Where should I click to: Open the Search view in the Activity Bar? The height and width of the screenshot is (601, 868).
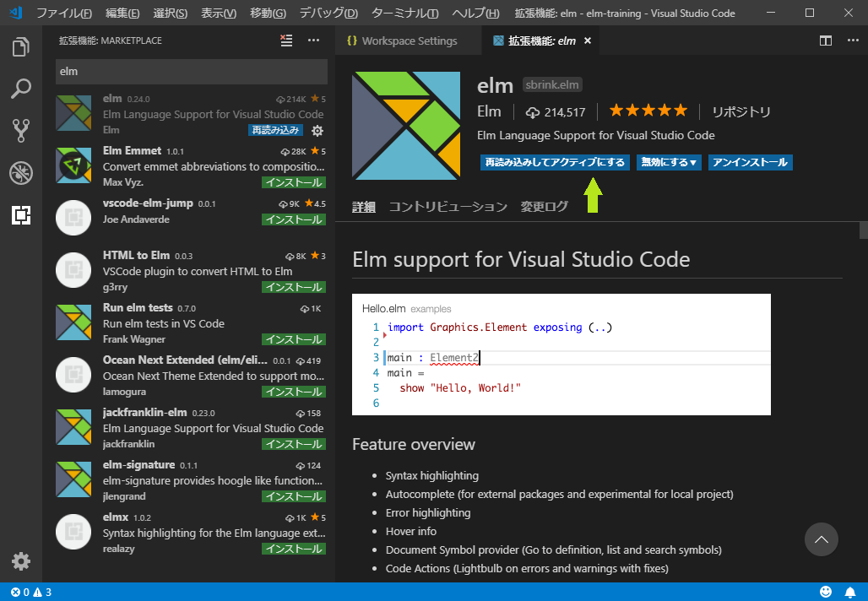coord(21,89)
